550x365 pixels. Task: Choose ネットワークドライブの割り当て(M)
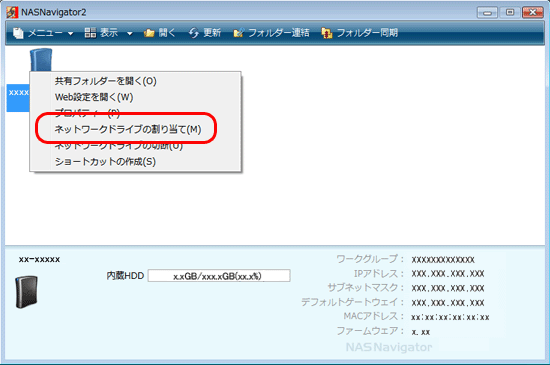tap(135, 129)
